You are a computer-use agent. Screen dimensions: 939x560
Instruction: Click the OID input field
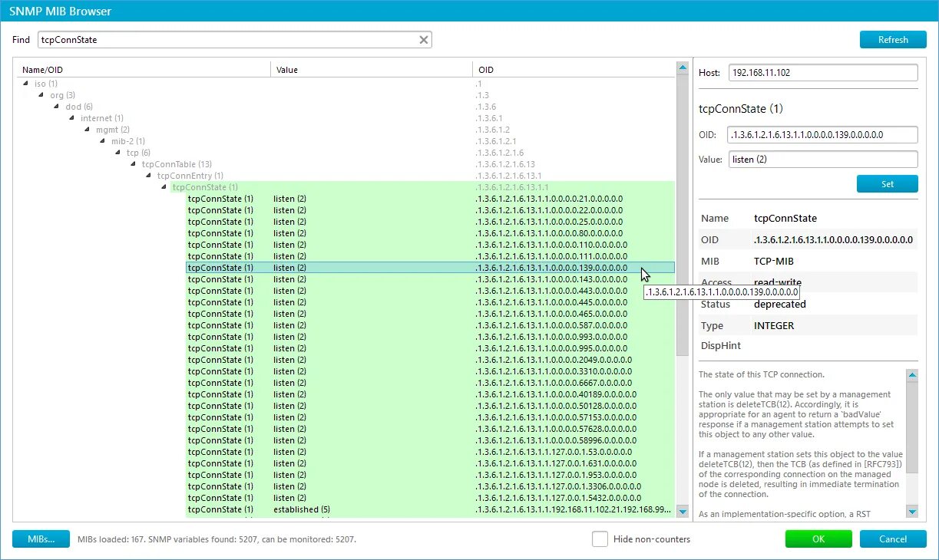point(823,135)
